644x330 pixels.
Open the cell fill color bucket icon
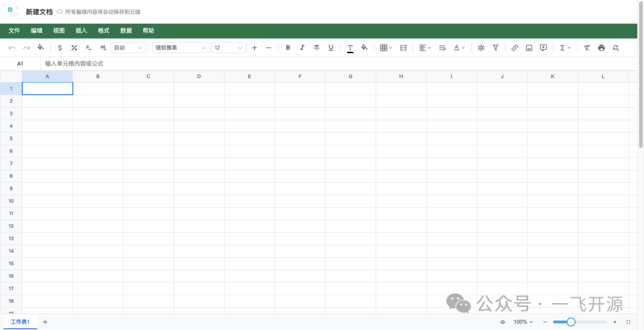tap(364, 48)
